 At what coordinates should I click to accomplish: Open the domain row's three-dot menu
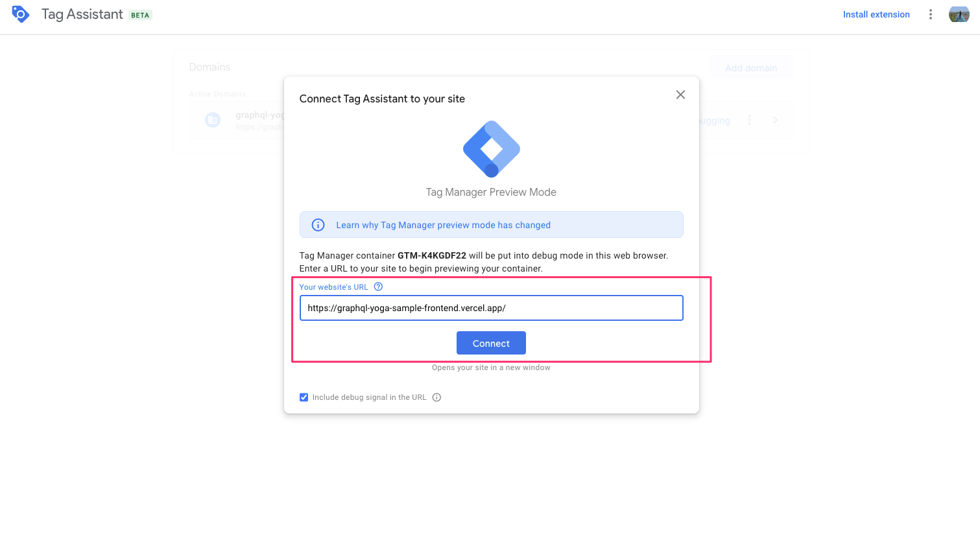(x=749, y=120)
